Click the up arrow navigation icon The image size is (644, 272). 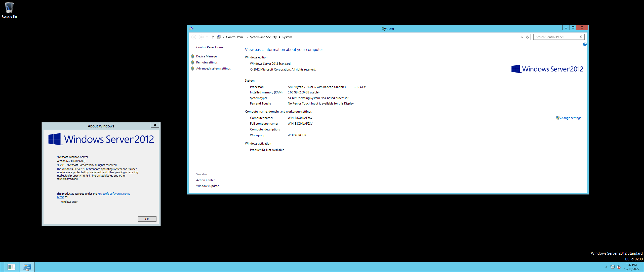click(213, 37)
